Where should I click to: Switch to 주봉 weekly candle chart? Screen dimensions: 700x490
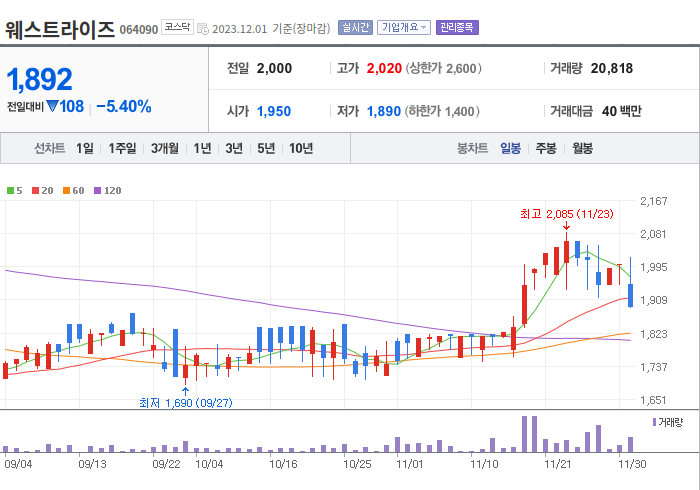tap(546, 148)
